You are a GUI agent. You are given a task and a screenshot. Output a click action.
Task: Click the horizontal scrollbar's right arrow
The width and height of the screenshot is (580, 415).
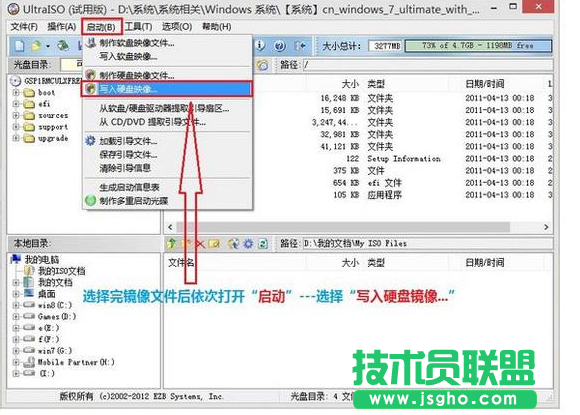tap(546, 227)
